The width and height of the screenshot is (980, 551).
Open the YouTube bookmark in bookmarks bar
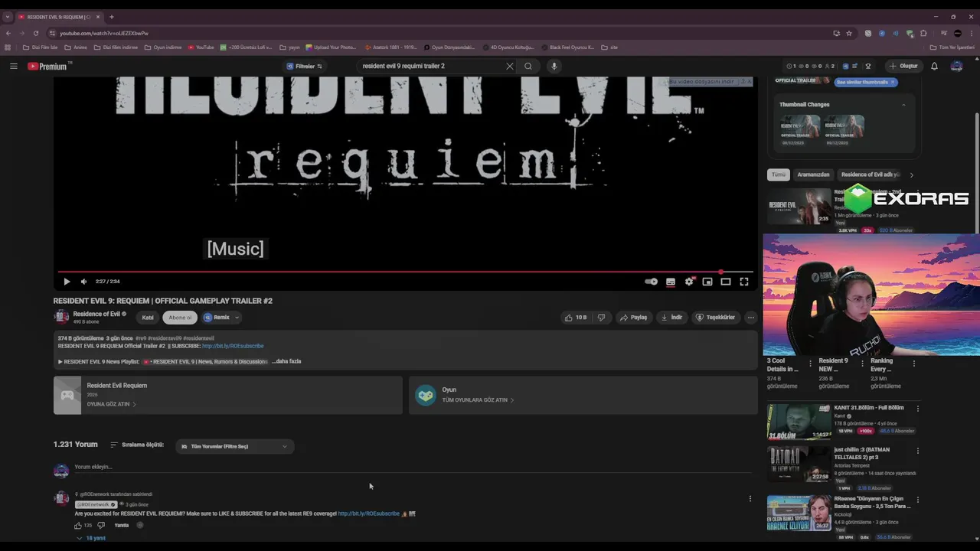point(201,47)
